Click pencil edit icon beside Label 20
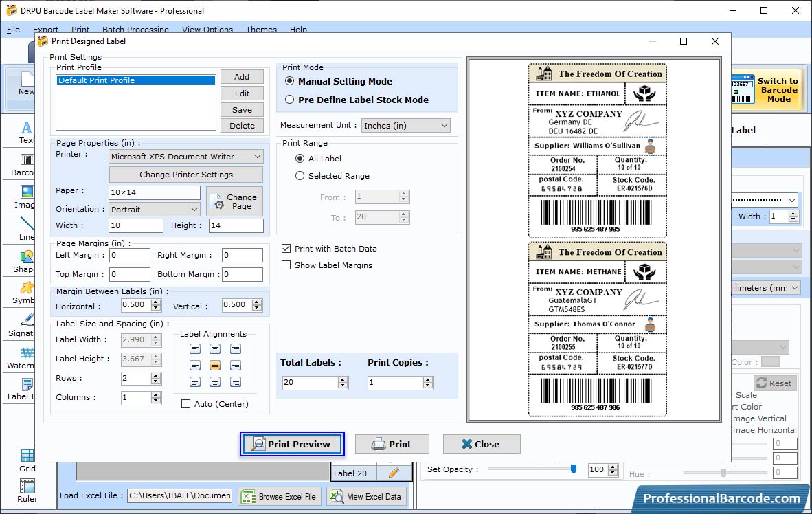Viewport: 812px width, 514px height. [394, 473]
